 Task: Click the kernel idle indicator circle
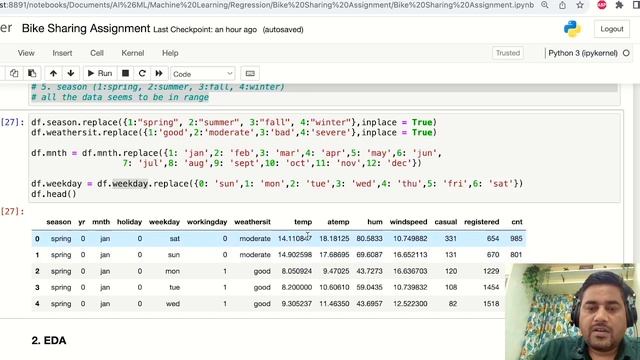[x=626, y=53]
